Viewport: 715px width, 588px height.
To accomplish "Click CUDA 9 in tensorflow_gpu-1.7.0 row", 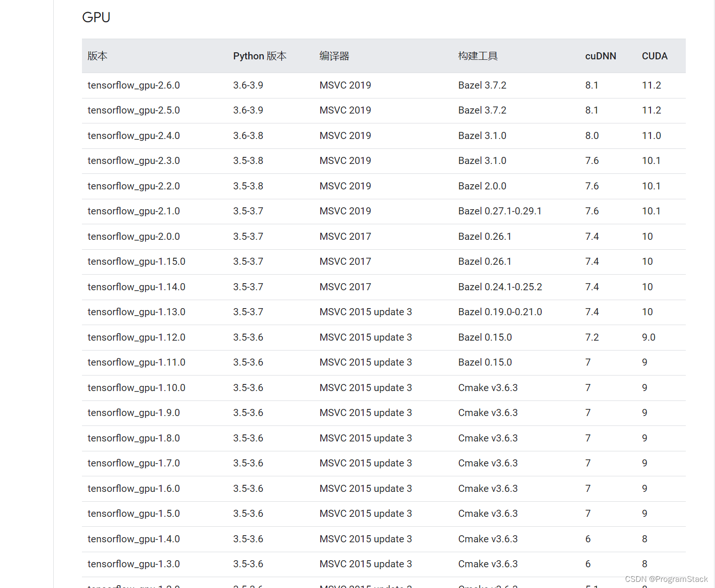I will pyautogui.click(x=644, y=463).
